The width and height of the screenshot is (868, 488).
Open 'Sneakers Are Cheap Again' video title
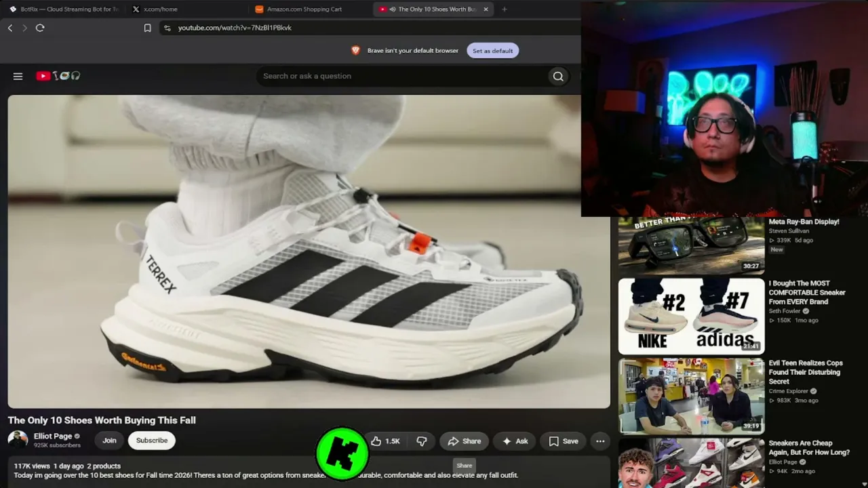(x=809, y=448)
